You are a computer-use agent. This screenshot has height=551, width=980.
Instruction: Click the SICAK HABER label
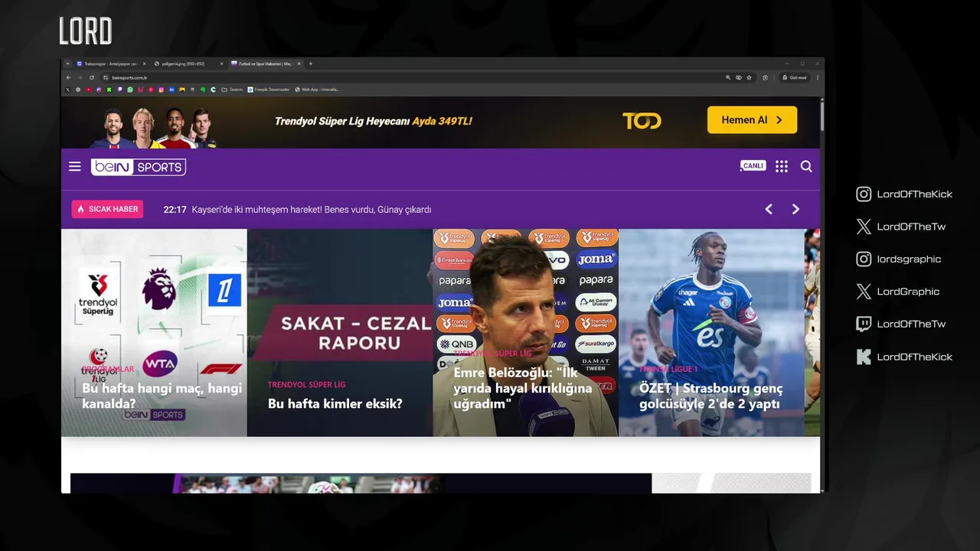click(107, 209)
